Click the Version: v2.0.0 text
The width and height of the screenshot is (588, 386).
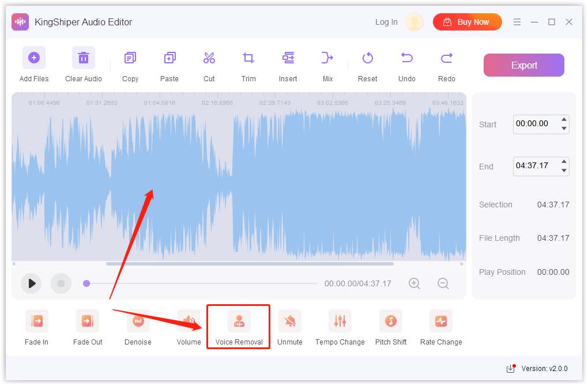[545, 369]
